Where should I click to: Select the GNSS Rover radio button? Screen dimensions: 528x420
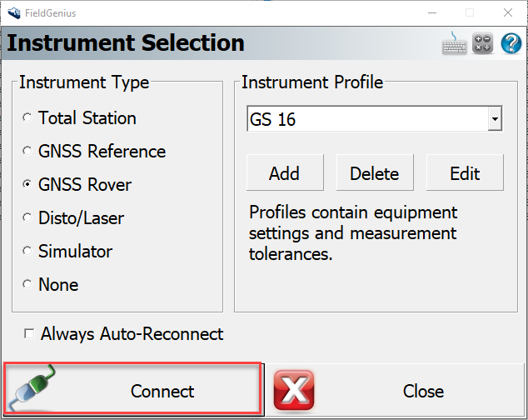point(27,185)
